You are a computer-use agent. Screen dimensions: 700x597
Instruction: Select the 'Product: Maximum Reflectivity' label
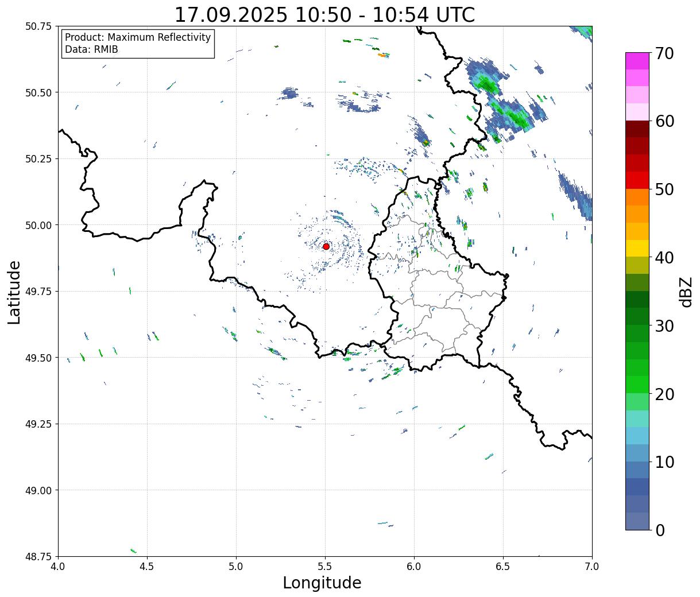coord(138,37)
